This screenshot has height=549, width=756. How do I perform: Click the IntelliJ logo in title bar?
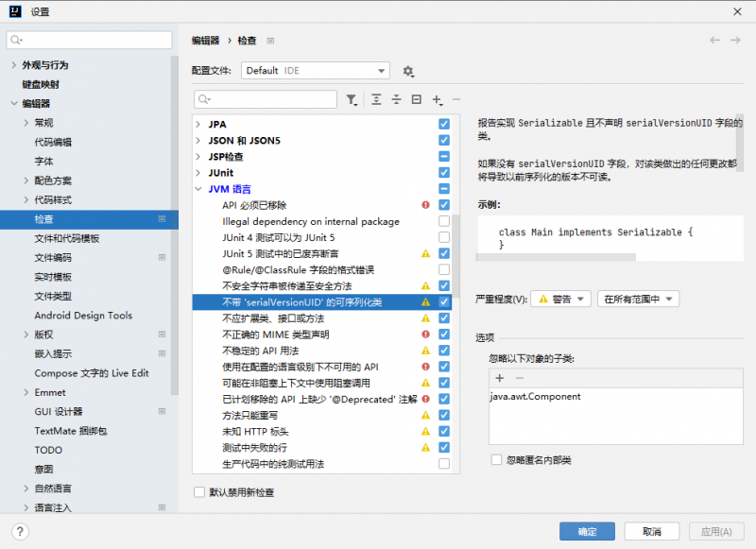(15, 11)
